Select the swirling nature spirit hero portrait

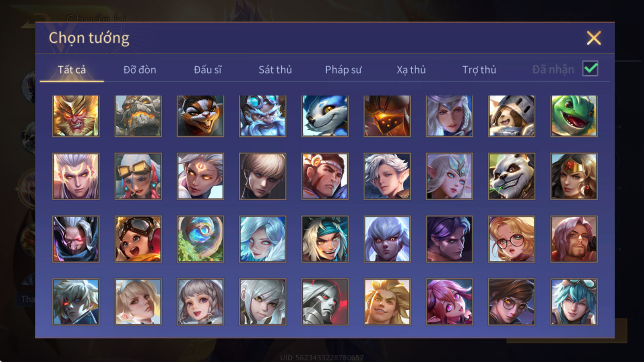click(200, 239)
